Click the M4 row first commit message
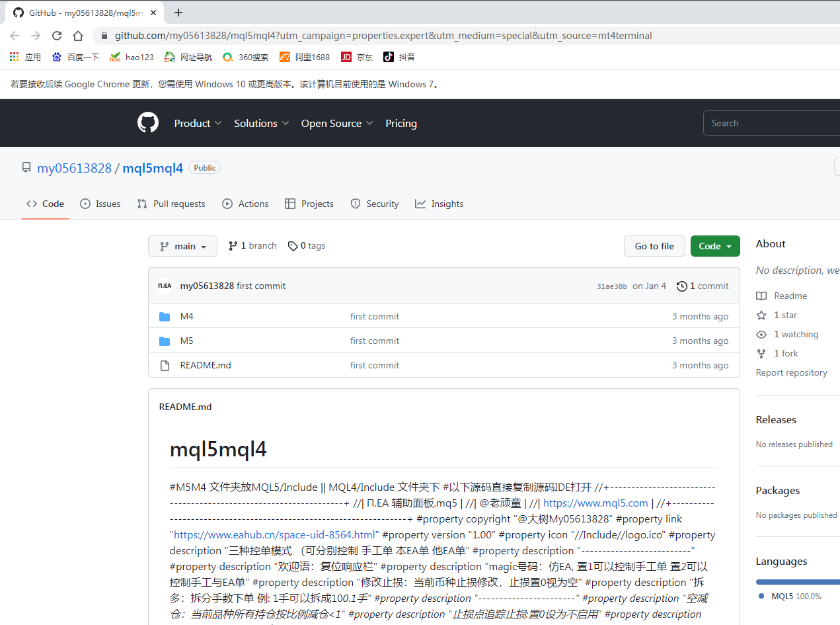 pos(375,316)
